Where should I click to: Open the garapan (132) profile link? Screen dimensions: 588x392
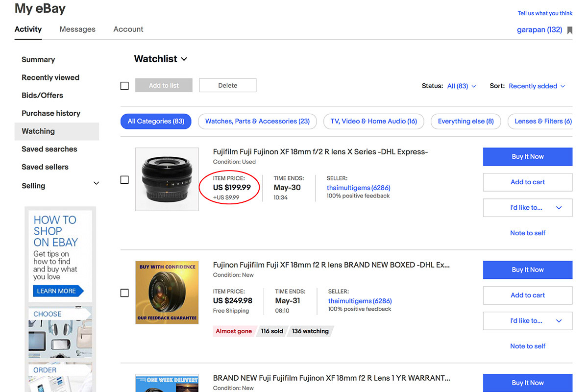(x=539, y=30)
